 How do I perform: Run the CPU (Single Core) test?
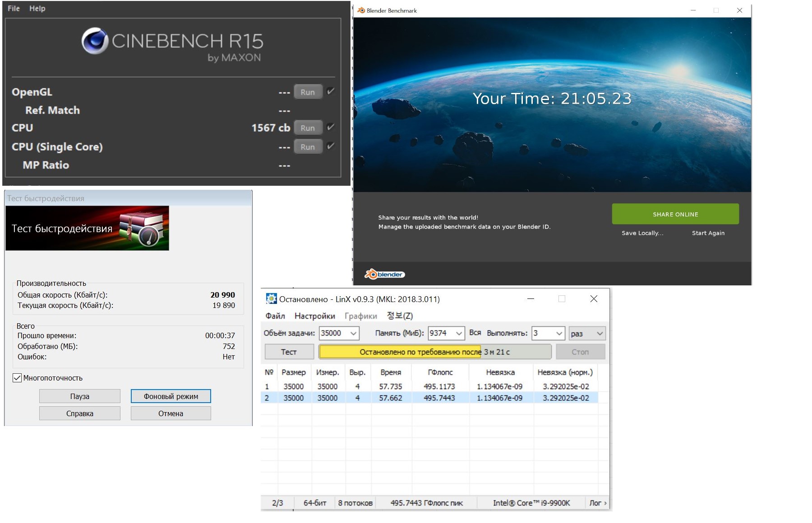[308, 147]
